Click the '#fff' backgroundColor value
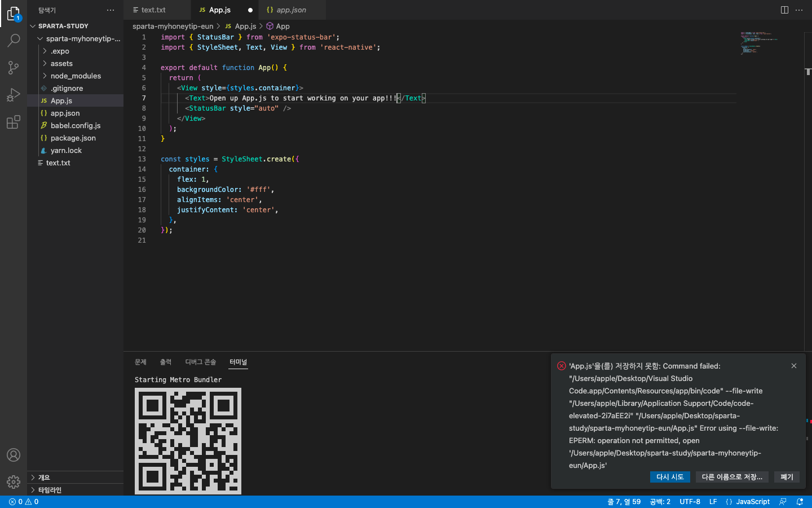This screenshot has width=812, height=508. [x=258, y=190]
